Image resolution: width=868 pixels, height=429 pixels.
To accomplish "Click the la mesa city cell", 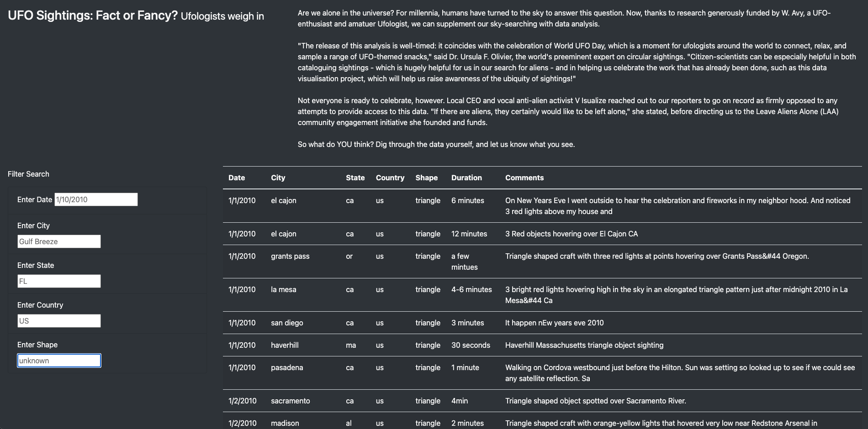I will coord(283,289).
